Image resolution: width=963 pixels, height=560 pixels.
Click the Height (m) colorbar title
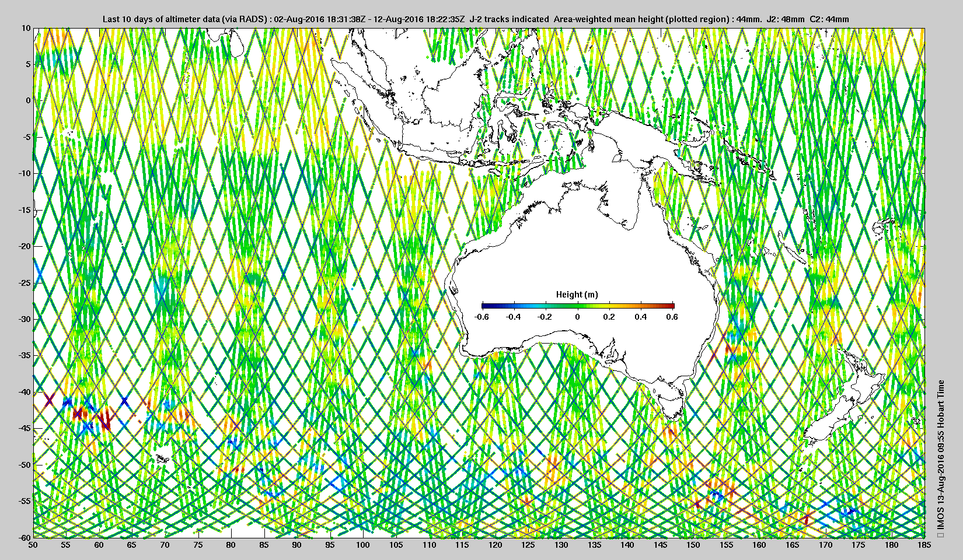(577, 295)
